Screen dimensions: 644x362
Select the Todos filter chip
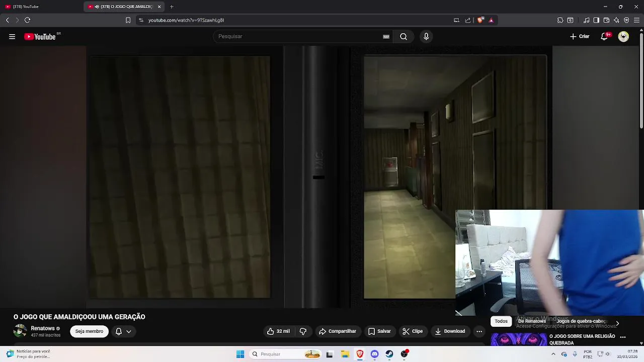pos(501,321)
